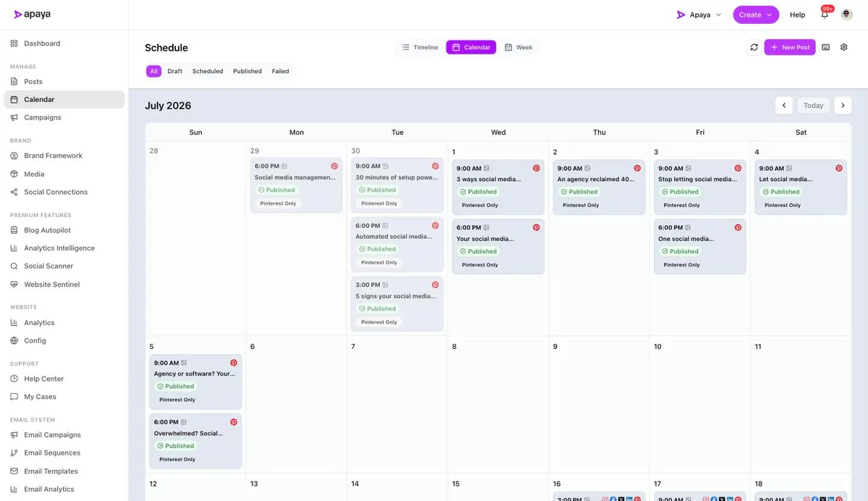Click the Email Analytics chart icon
The height and width of the screenshot is (501, 868).
tap(14, 489)
